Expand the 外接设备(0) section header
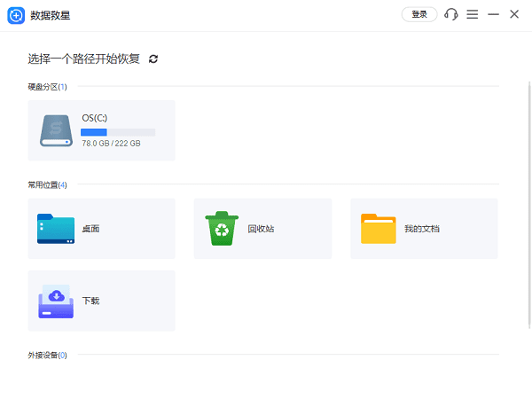 click(x=47, y=356)
